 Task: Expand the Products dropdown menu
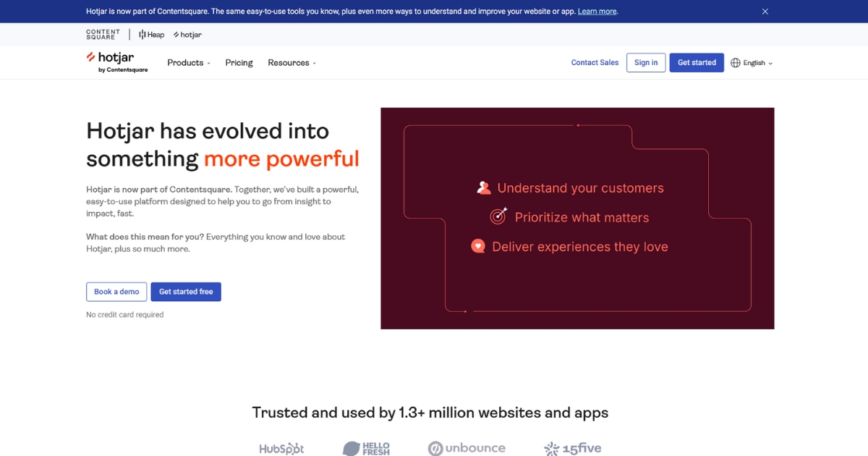pyautogui.click(x=189, y=63)
